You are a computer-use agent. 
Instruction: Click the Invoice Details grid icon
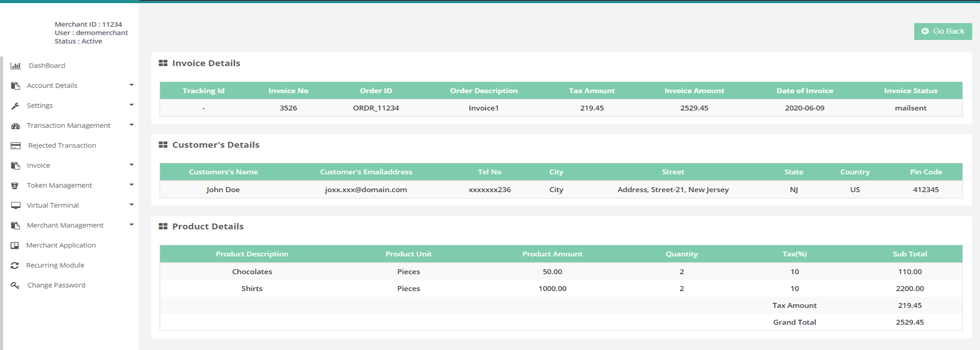click(x=163, y=63)
